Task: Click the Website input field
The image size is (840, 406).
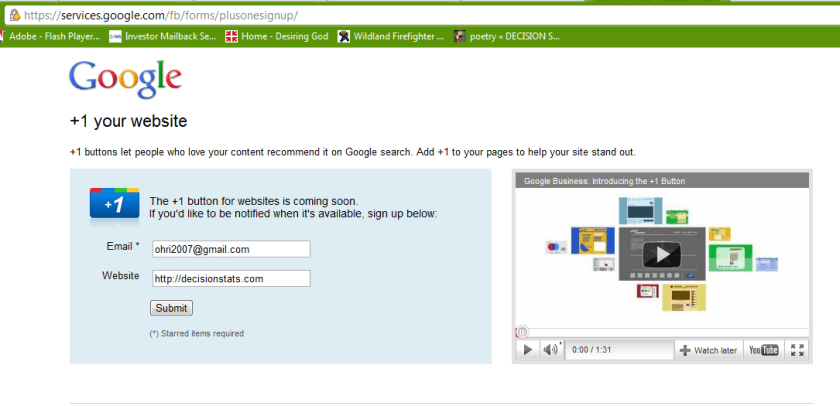Action: coord(230,279)
